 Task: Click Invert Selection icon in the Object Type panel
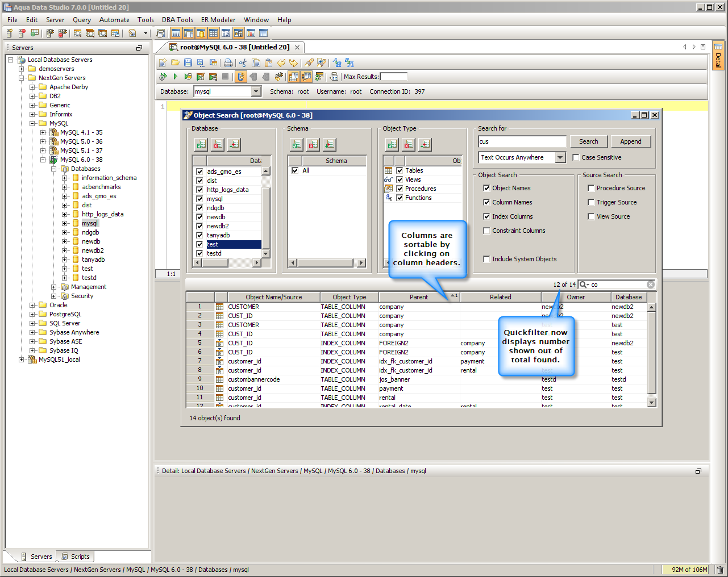click(425, 145)
